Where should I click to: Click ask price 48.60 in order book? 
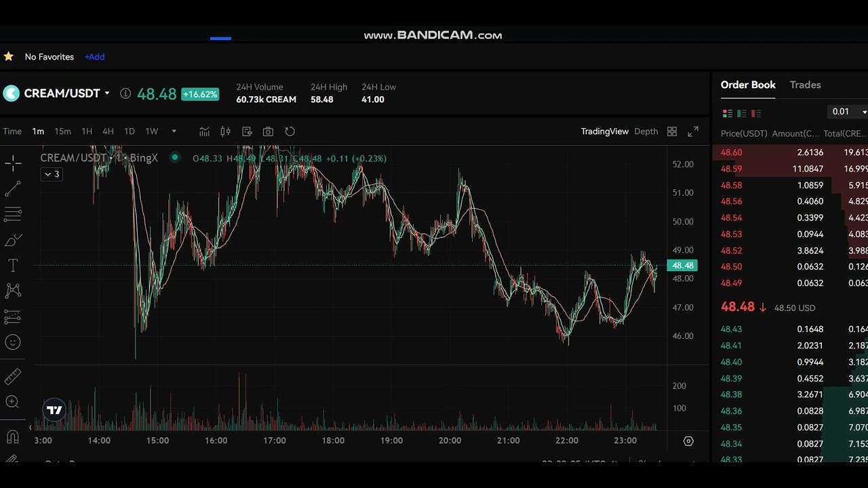(731, 152)
